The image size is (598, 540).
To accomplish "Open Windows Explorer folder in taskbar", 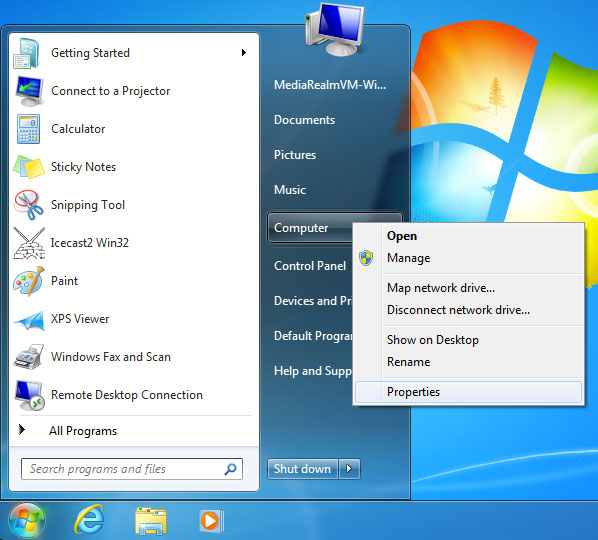I will pyautogui.click(x=151, y=520).
